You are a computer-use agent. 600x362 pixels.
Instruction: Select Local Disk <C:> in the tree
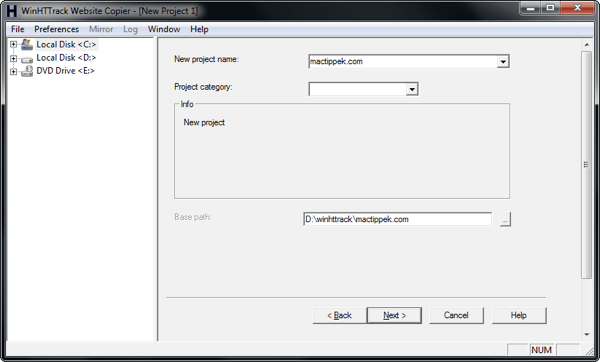coord(66,44)
